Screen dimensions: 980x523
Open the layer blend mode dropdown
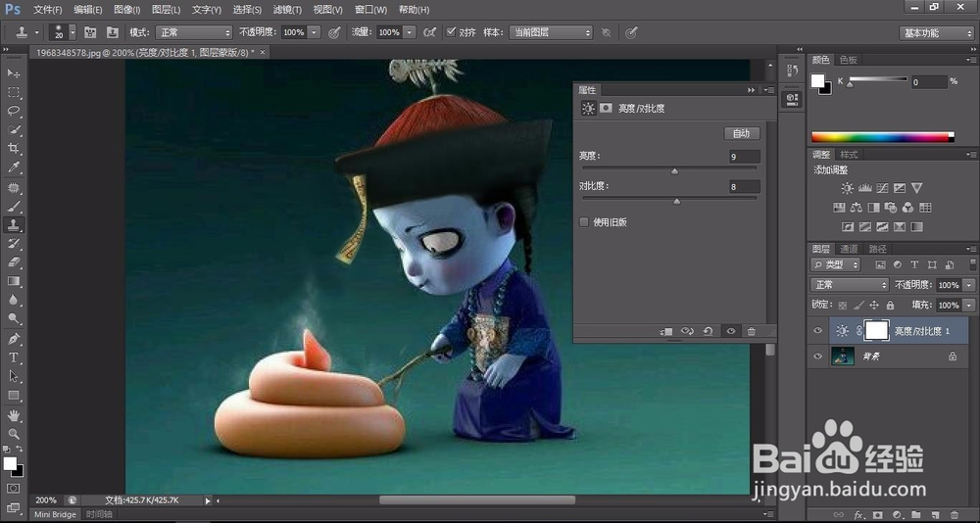point(850,285)
